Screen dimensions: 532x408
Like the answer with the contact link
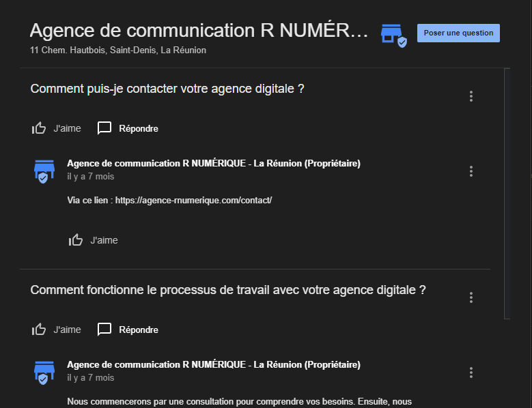(x=76, y=240)
